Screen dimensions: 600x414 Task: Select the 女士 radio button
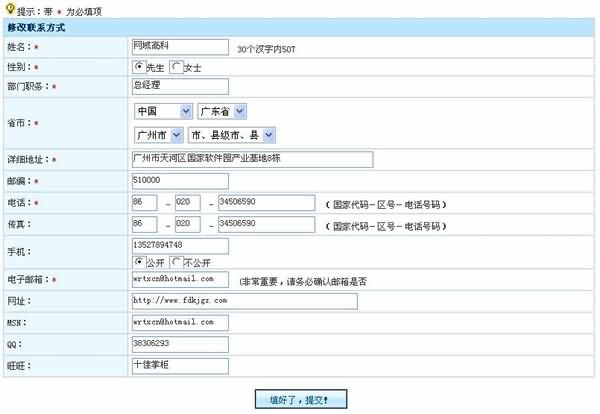point(176,67)
